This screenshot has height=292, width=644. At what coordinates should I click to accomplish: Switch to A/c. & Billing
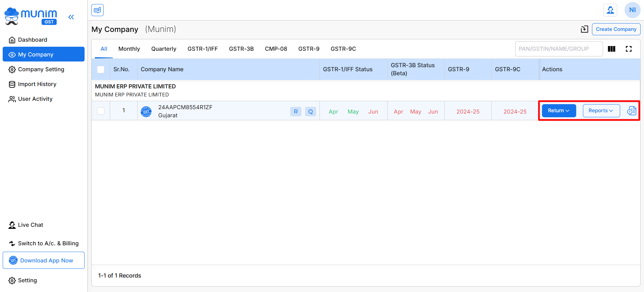click(x=44, y=243)
